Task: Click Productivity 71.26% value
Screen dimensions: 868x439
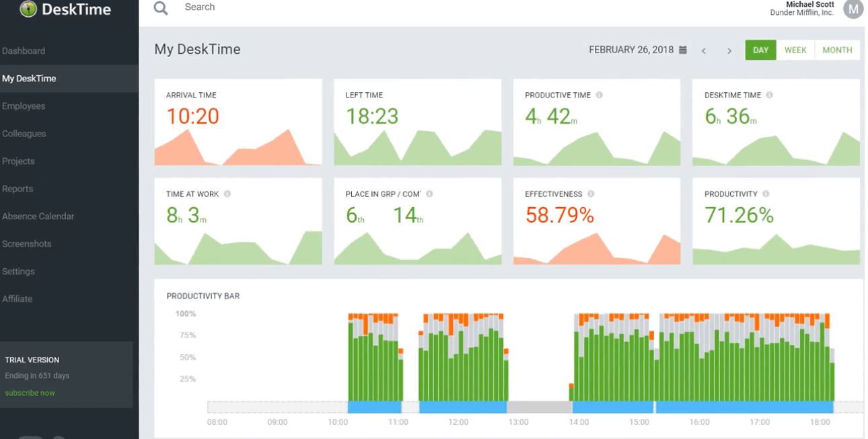Action: click(x=739, y=215)
